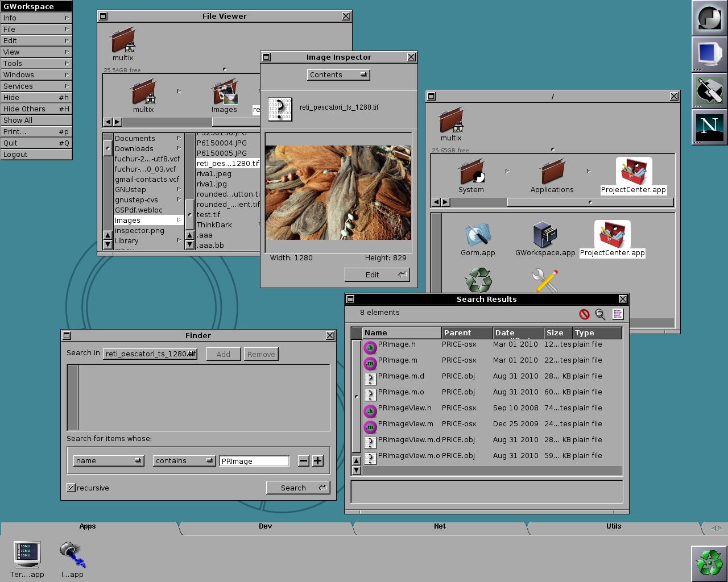
Task: Open the Terminal app icon in the Apps shelf
Action: coord(27,555)
